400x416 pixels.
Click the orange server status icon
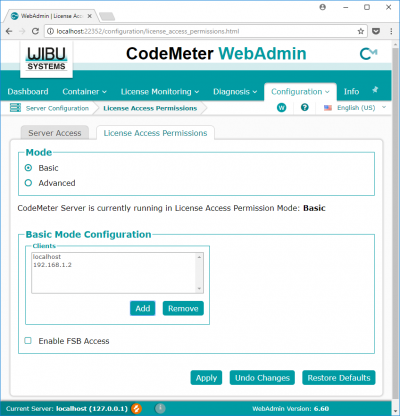click(x=136, y=408)
